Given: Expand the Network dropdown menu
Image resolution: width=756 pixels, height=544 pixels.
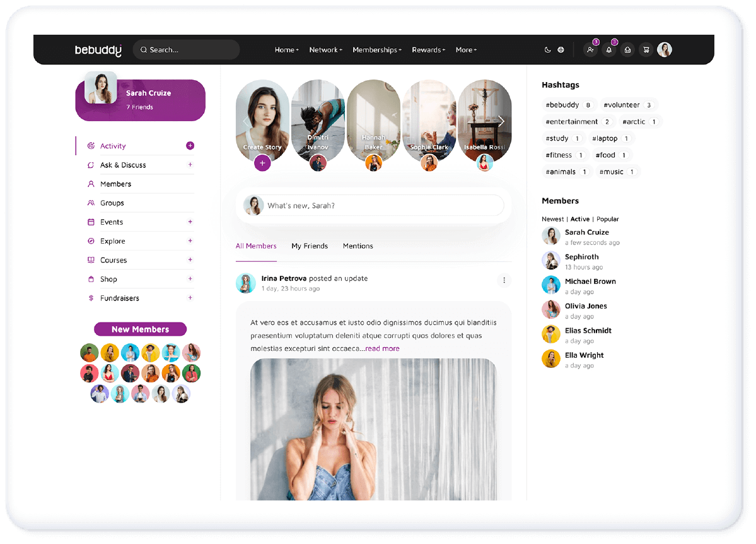Looking at the screenshot, I should (325, 50).
